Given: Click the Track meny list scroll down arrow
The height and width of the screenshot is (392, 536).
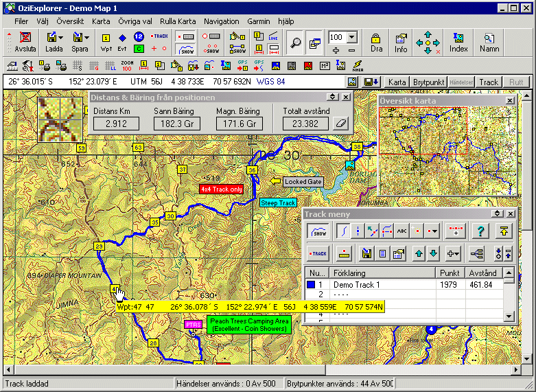Looking at the screenshot, I should (509, 316).
